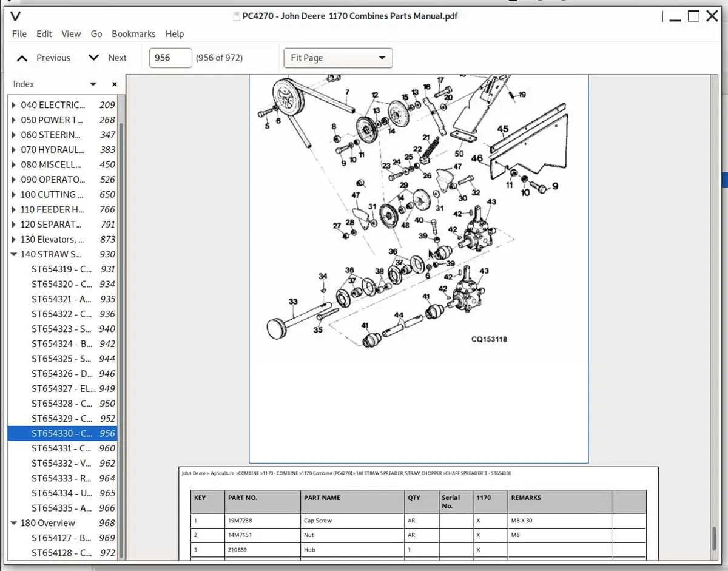The width and height of the screenshot is (728, 571).
Task: Select the ST654331 index entry
Action: tap(62, 448)
